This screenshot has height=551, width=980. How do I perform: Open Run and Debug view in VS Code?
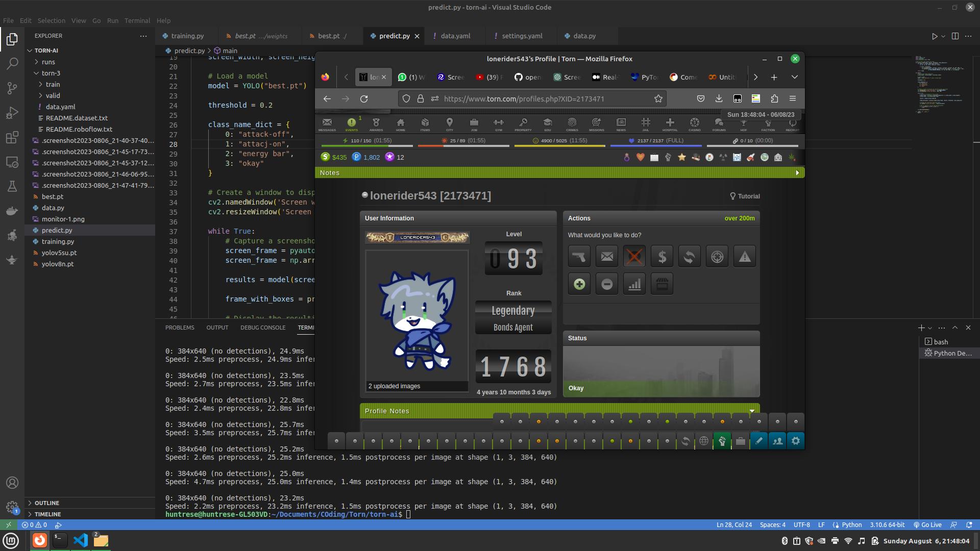pos(12,113)
